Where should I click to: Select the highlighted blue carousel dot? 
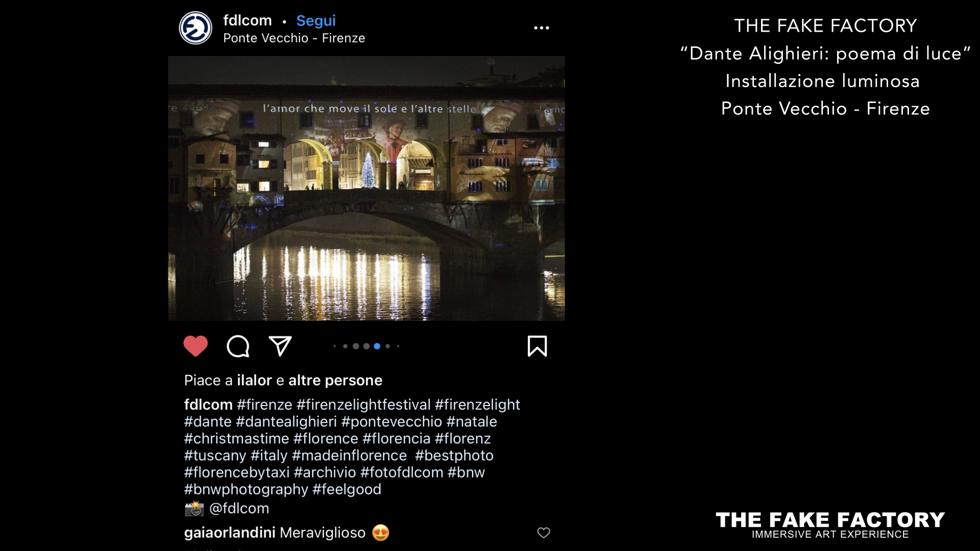click(x=377, y=346)
